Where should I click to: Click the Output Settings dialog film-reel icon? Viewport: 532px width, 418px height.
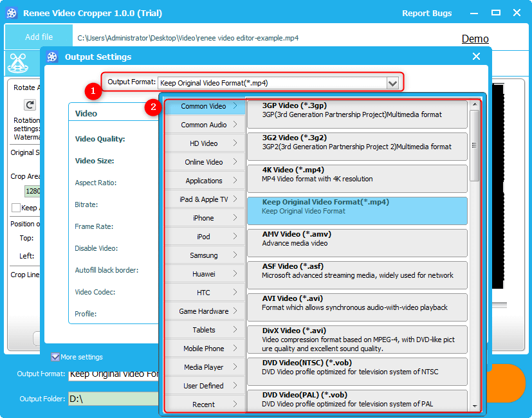coord(52,57)
